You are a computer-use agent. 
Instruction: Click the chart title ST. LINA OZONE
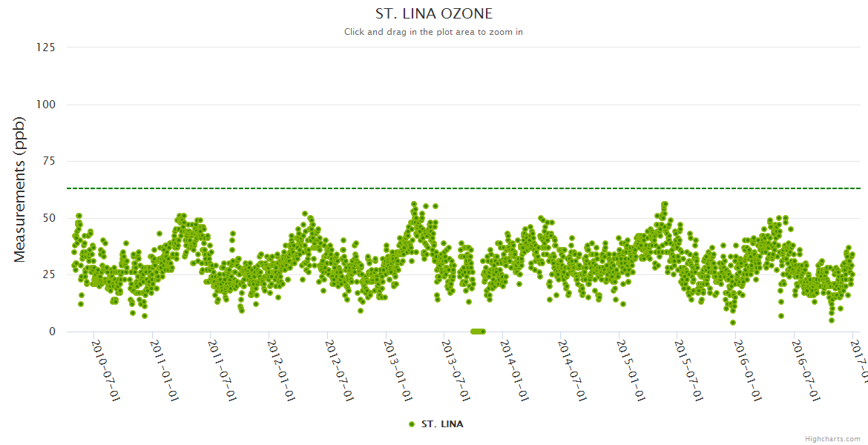[x=434, y=14]
